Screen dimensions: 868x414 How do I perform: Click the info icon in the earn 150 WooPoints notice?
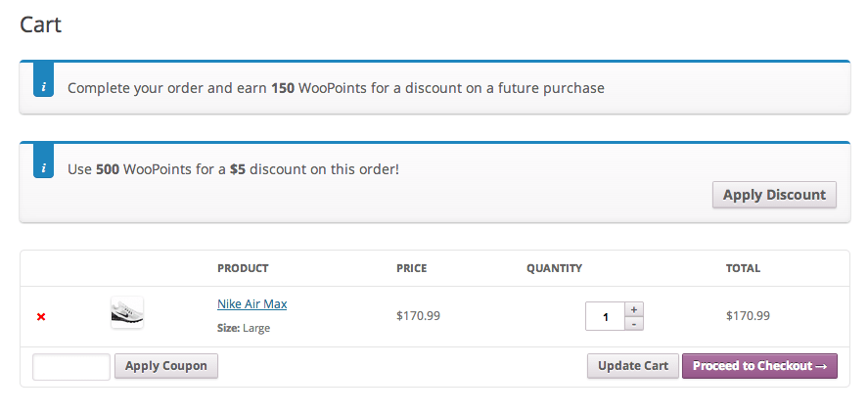click(43, 85)
